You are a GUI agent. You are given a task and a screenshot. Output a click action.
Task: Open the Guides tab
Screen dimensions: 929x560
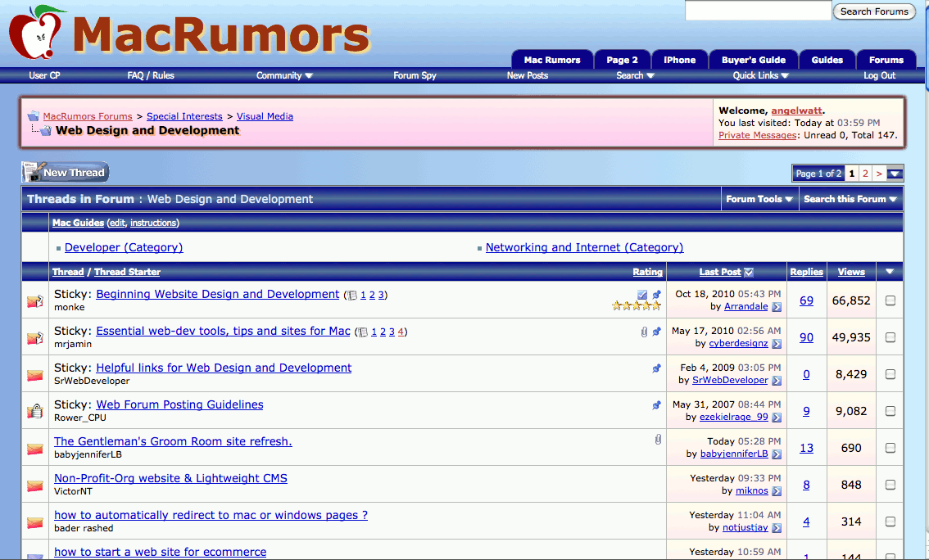827,59
